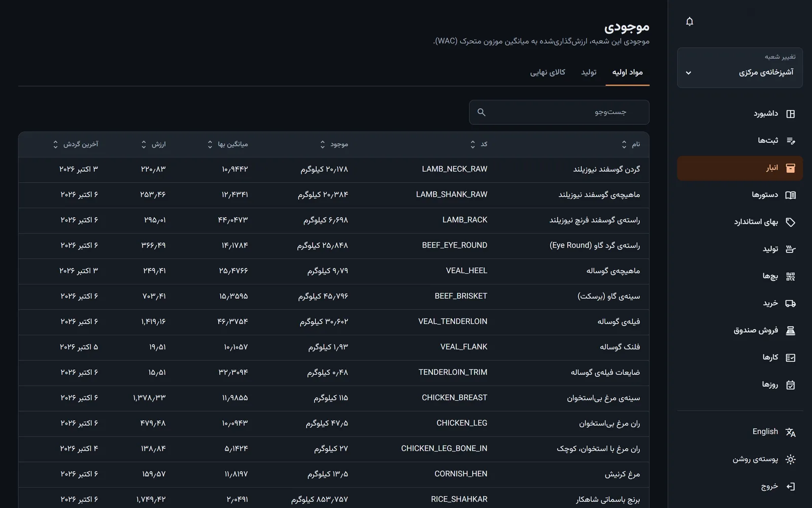Click the tasks checklist icon (کارها)
The image size is (812, 508).
coord(790,358)
